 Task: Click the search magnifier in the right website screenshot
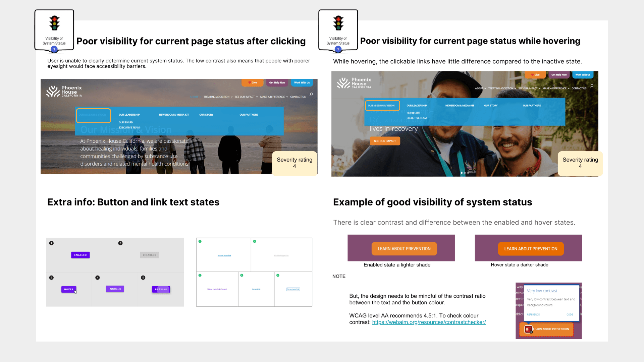pyautogui.click(x=592, y=86)
